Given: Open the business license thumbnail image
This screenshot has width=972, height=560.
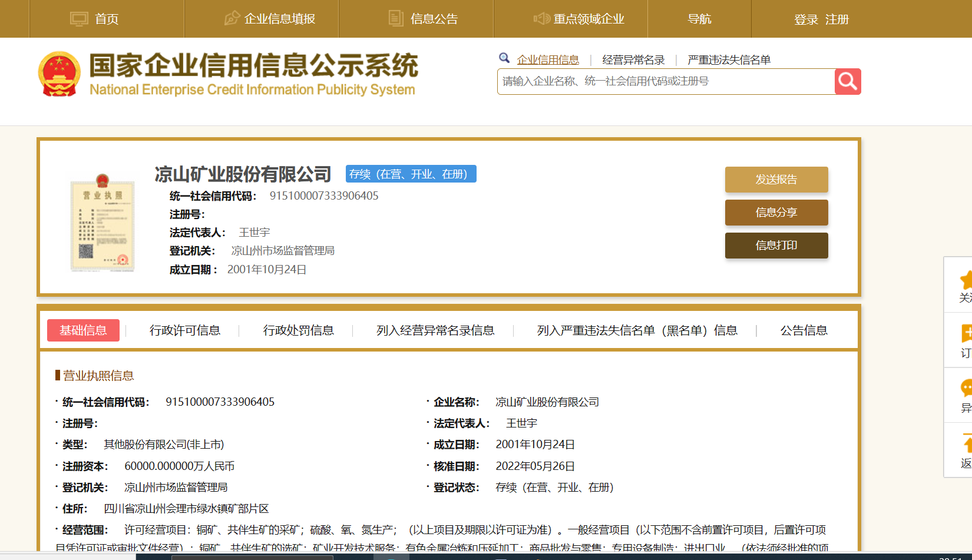Looking at the screenshot, I should pos(103,223).
